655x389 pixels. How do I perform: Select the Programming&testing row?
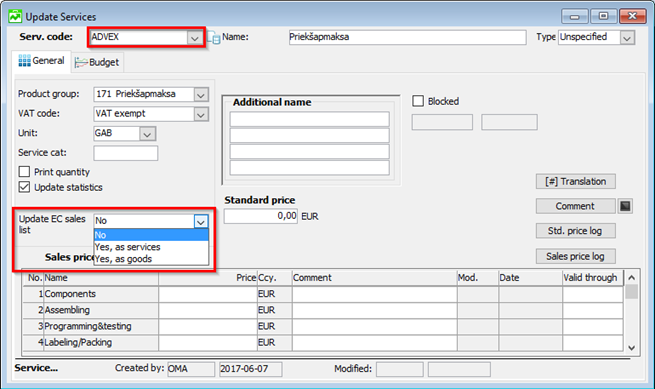click(323, 326)
